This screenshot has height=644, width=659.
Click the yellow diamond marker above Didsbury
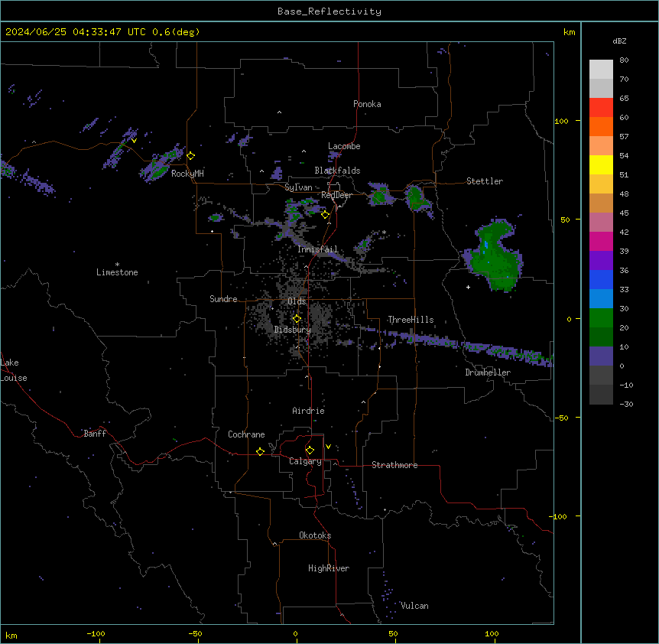(297, 319)
